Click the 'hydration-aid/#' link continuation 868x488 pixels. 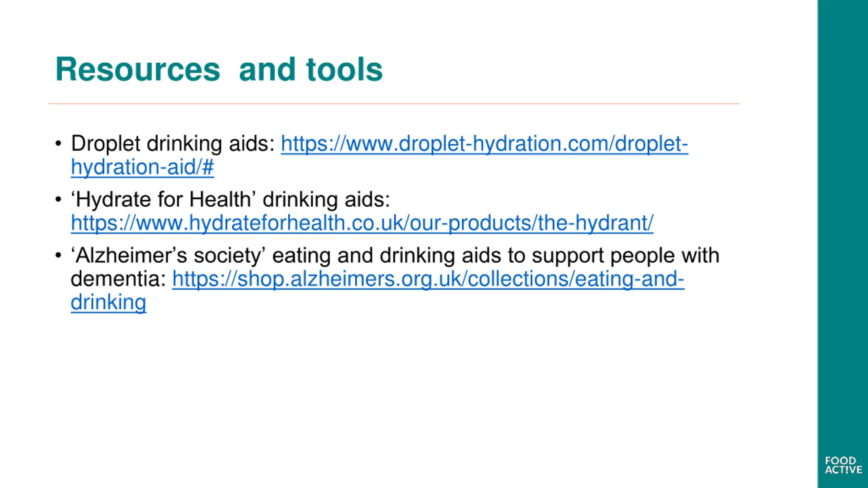point(142,167)
